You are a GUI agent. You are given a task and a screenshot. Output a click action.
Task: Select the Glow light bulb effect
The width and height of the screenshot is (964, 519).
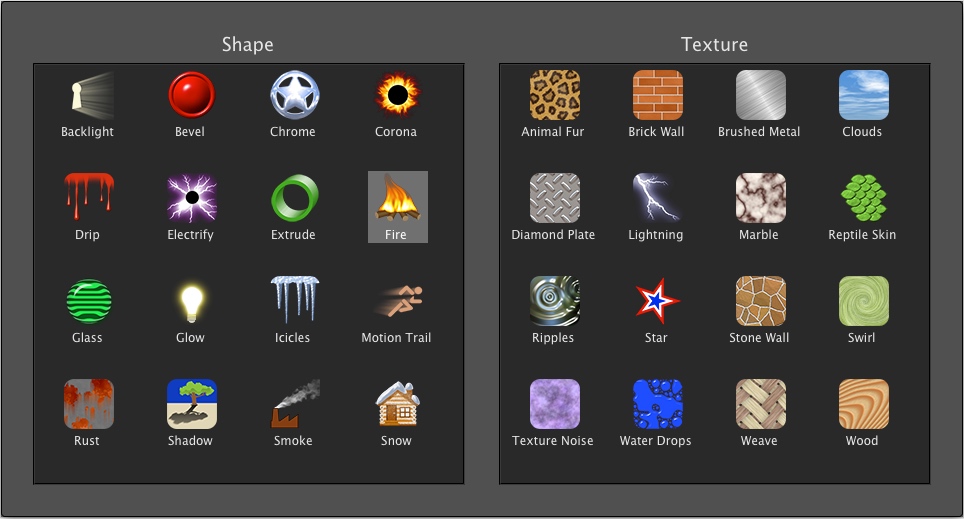(191, 301)
